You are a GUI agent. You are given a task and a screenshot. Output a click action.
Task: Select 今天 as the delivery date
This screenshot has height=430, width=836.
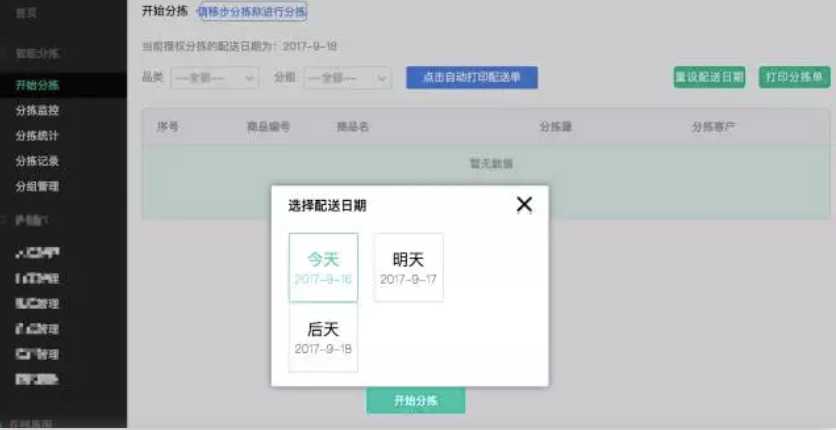pos(323,267)
